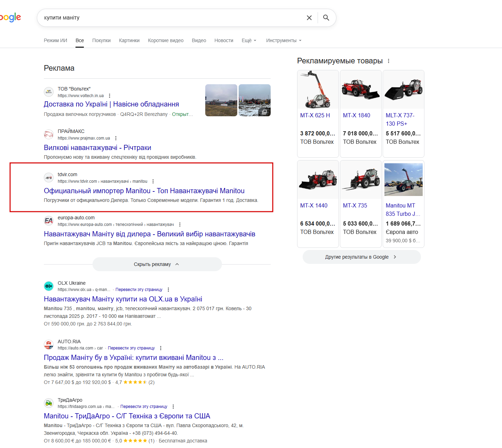Click the ТриДаАгро favicon
Viewport: 502px width, 448px height.
tap(49, 403)
